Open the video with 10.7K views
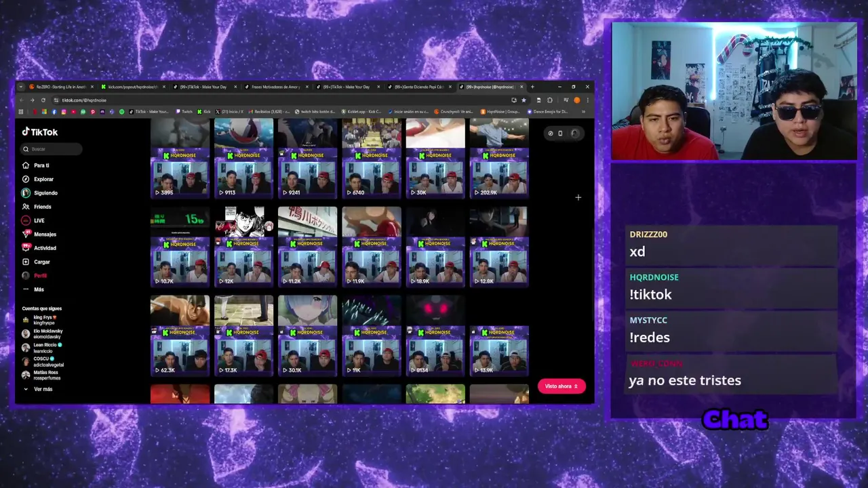The width and height of the screenshot is (868, 488). 180,247
